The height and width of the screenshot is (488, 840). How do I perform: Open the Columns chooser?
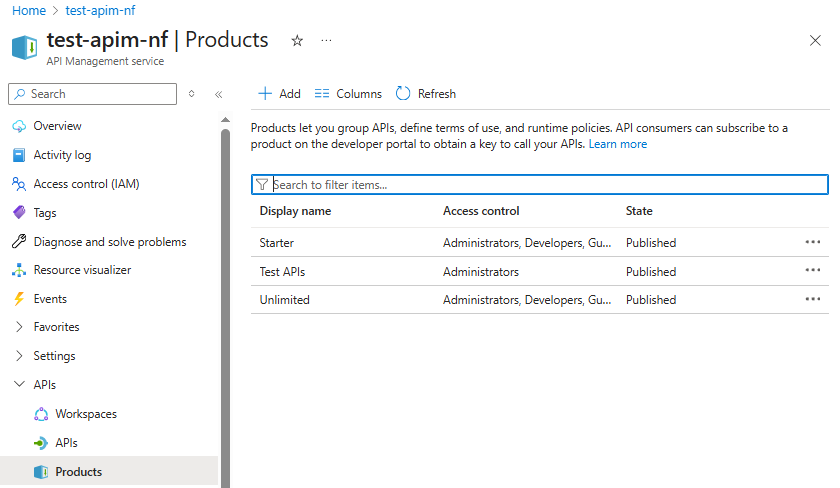(348, 94)
